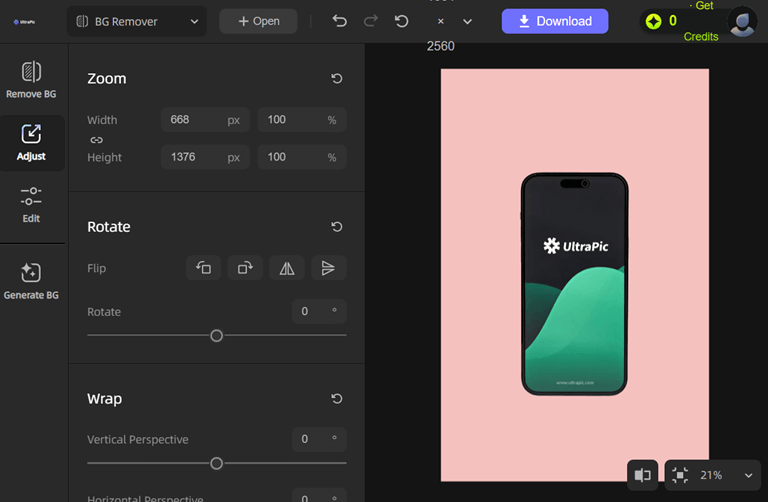
Task: Click the green credits coin icon
Action: point(653,21)
